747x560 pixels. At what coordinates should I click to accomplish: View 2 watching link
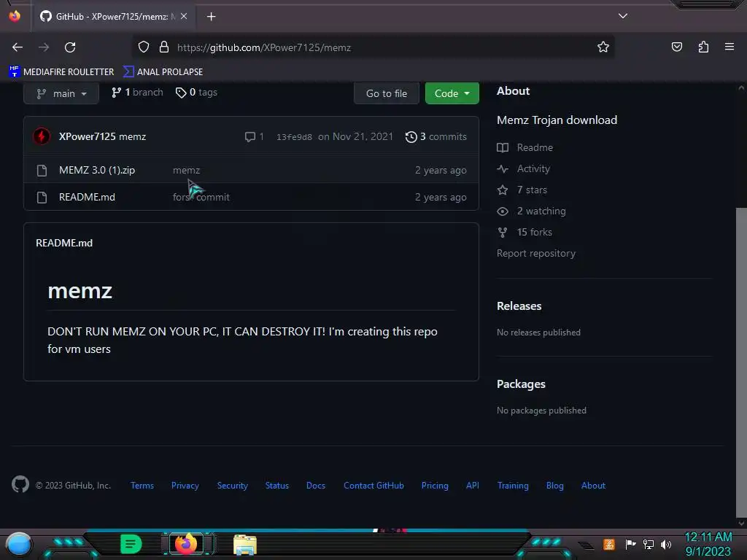pyautogui.click(x=531, y=211)
